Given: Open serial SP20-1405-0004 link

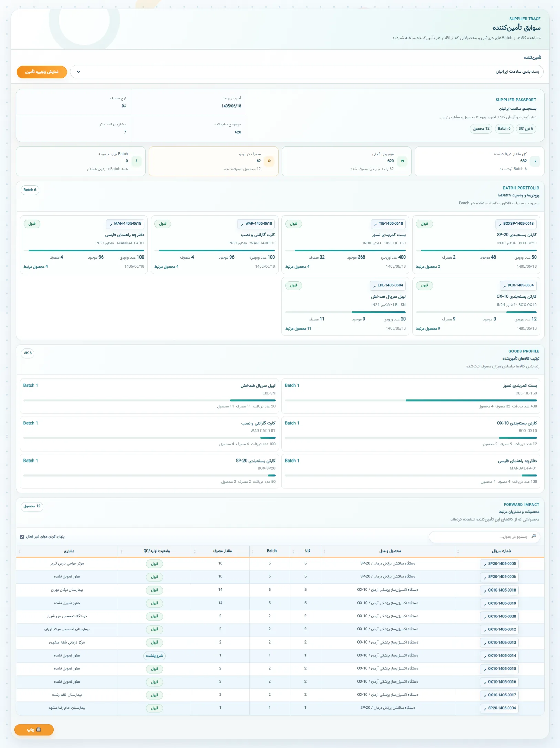Looking at the screenshot, I should 499,708.
